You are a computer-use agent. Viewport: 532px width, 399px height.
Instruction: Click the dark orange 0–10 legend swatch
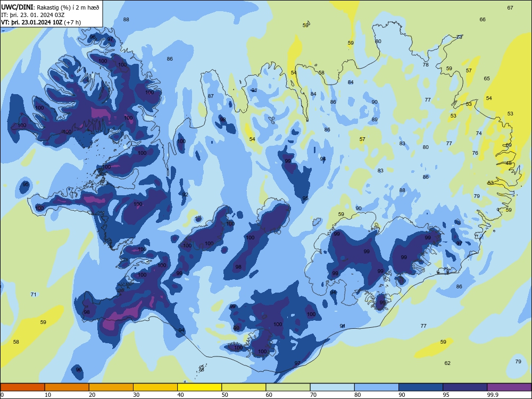(x=22, y=387)
